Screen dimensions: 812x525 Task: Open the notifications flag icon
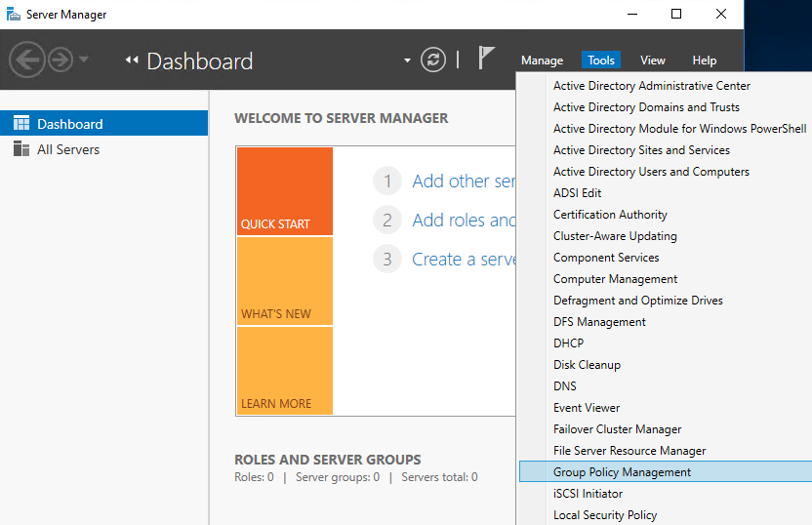pos(486,59)
